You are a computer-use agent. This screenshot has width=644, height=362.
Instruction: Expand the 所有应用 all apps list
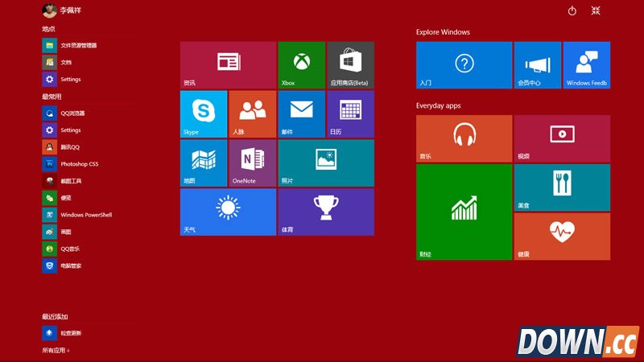point(56,350)
